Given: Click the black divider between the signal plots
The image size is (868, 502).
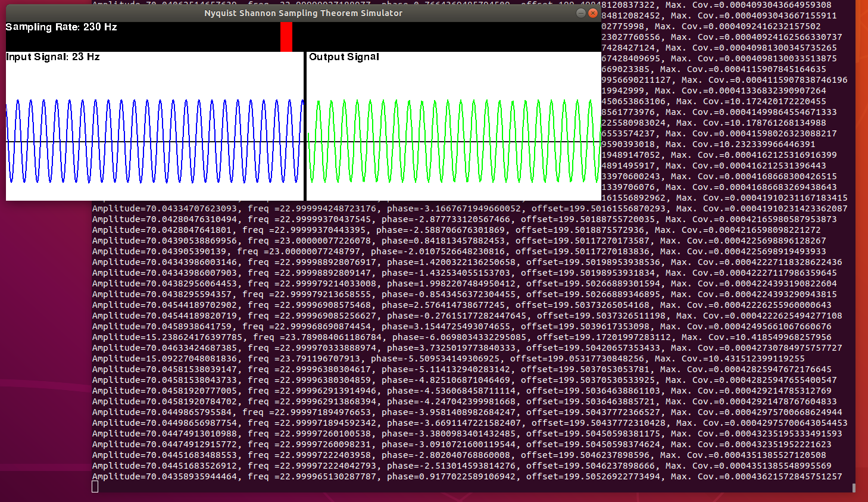Looking at the screenshot, I should 305,126.
